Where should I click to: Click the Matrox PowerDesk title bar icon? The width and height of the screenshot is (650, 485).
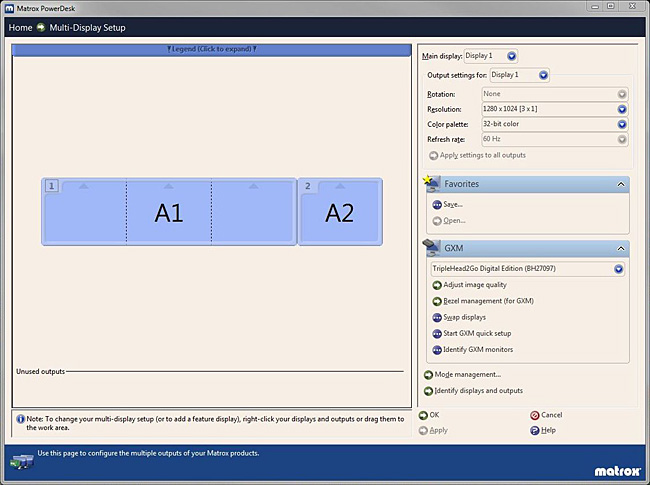pos(9,8)
